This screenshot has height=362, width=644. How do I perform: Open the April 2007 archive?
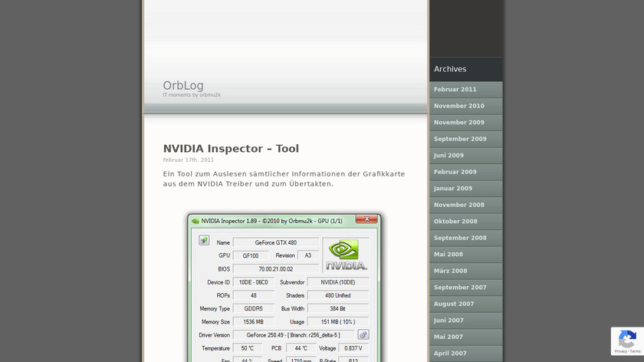coord(466,353)
